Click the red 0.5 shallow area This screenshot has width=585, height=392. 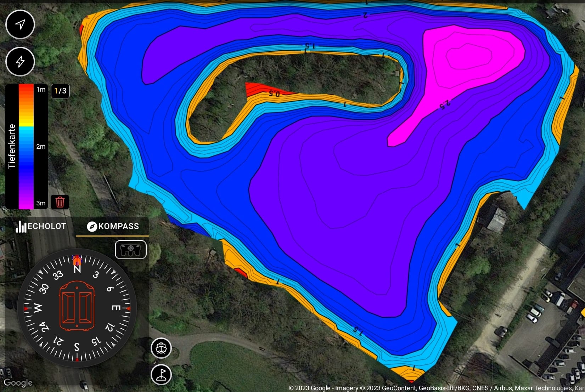pyautogui.click(x=259, y=90)
